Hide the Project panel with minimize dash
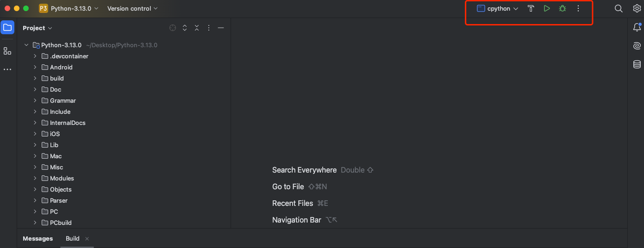The width and height of the screenshot is (644, 248). point(221,28)
